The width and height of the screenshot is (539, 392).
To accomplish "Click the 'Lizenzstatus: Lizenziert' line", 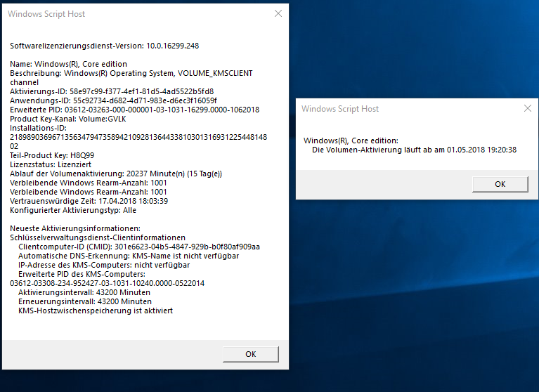I will (x=51, y=164).
